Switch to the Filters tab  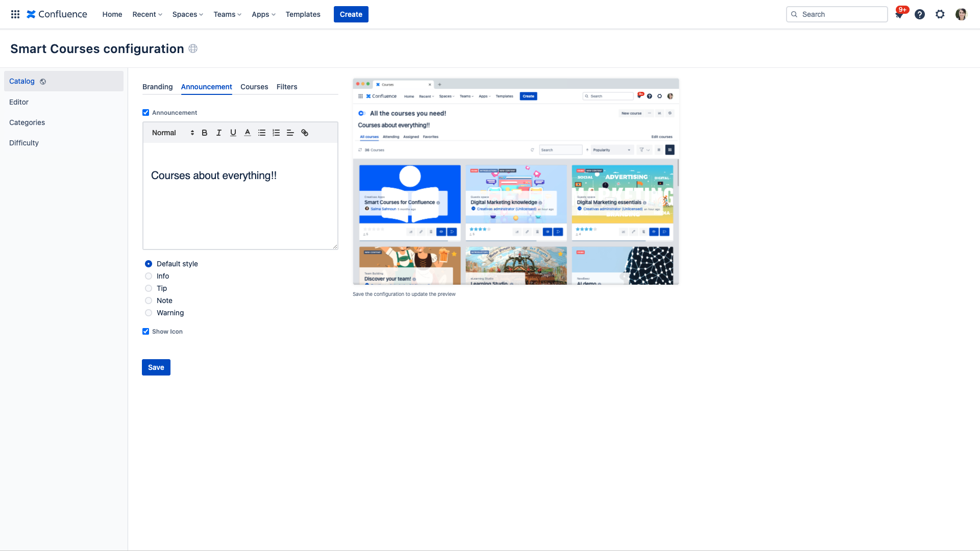(x=287, y=87)
